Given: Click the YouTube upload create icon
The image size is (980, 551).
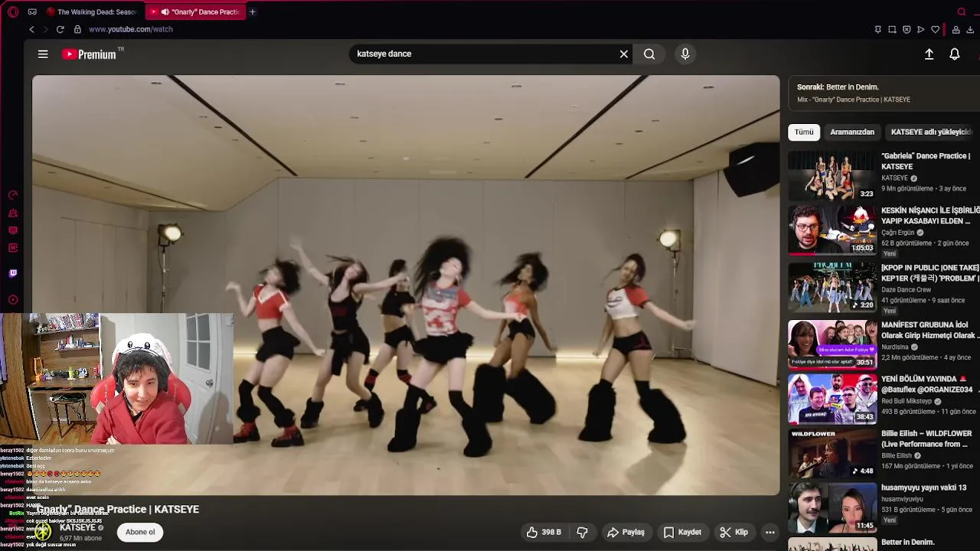Looking at the screenshot, I should point(929,54).
